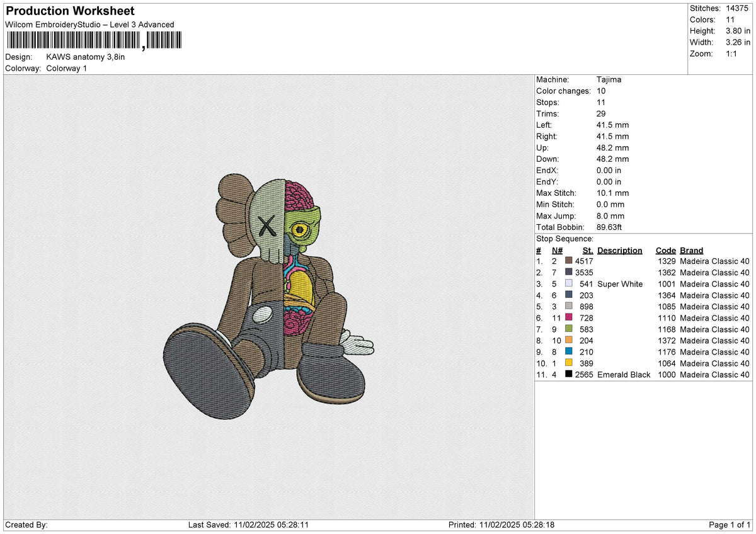This screenshot has height=534, width=756.
Task: Click the Stop Sequence label
Action: (x=564, y=239)
